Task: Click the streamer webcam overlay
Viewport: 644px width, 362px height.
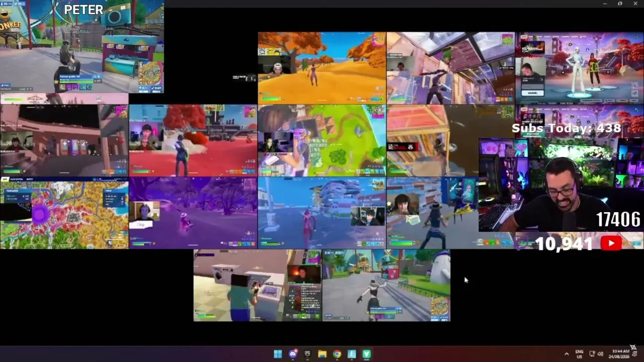Action: 561,185
